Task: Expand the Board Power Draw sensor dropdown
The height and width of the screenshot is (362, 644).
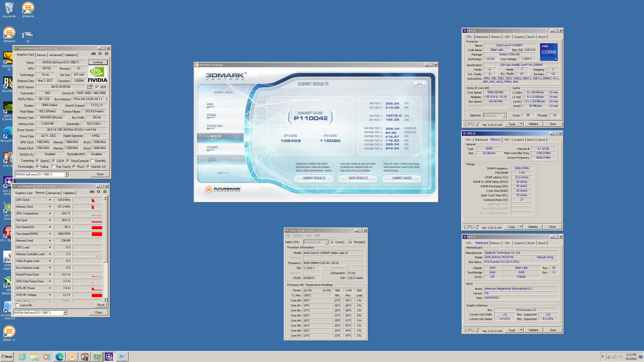Action: (x=50, y=275)
